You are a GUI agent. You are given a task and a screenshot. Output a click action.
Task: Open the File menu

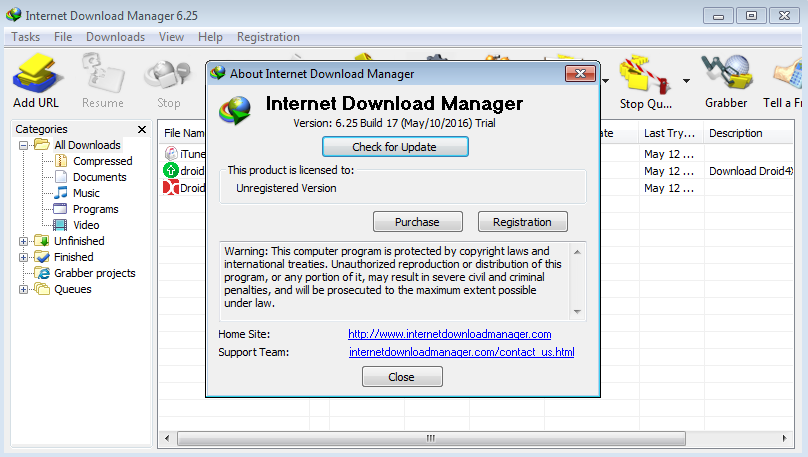[63, 37]
